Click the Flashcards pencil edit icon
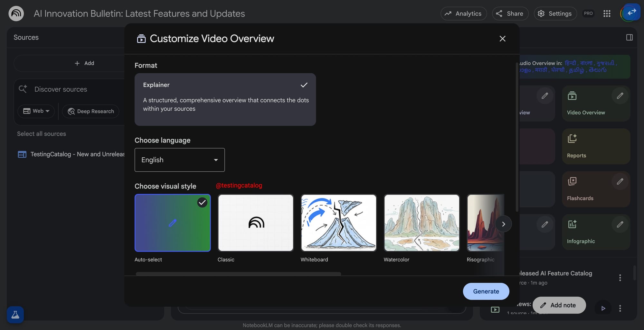The image size is (644, 330). [620, 182]
